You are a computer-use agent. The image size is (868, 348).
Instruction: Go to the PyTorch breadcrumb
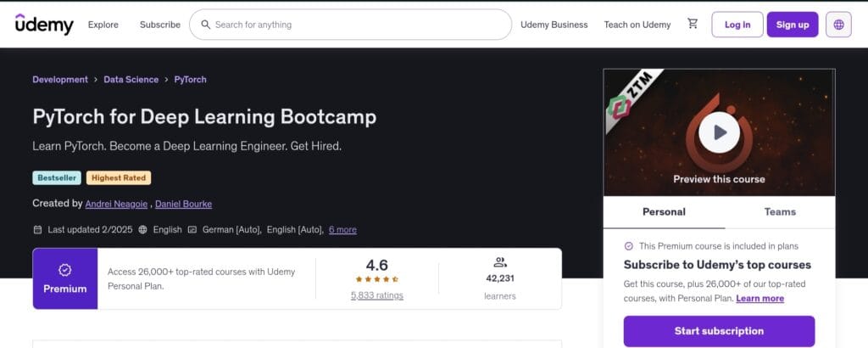[191, 79]
